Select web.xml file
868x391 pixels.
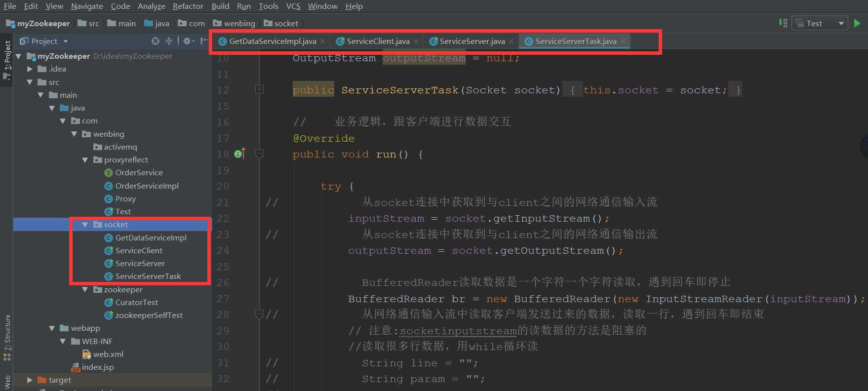103,354
